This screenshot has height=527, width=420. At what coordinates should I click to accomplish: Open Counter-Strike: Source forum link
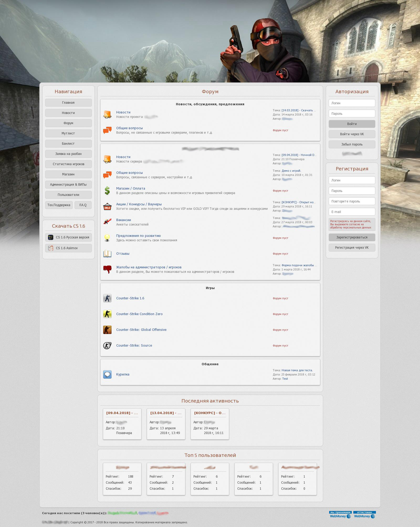click(134, 346)
